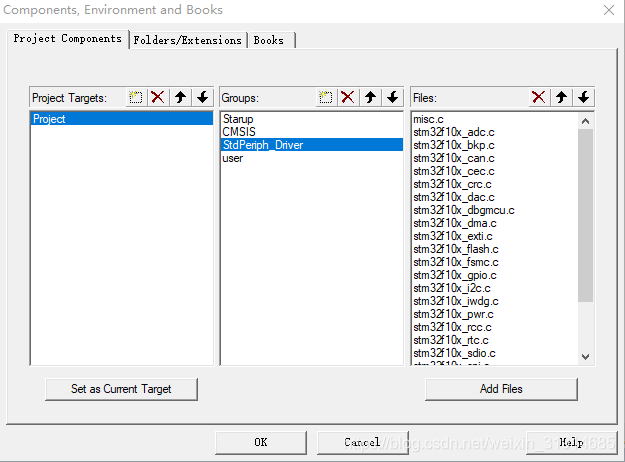Viewport: 625px width, 462px height.
Task: Select file stm32f10x_dac.c
Action: (x=495, y=197)
